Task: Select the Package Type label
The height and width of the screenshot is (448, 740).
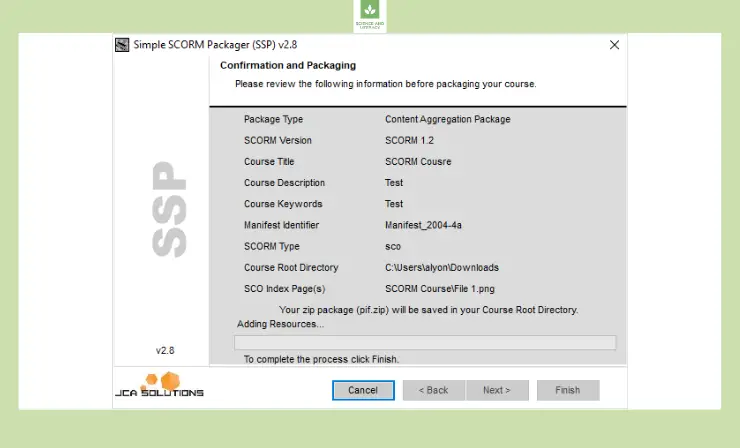Action: coord(273,119)
